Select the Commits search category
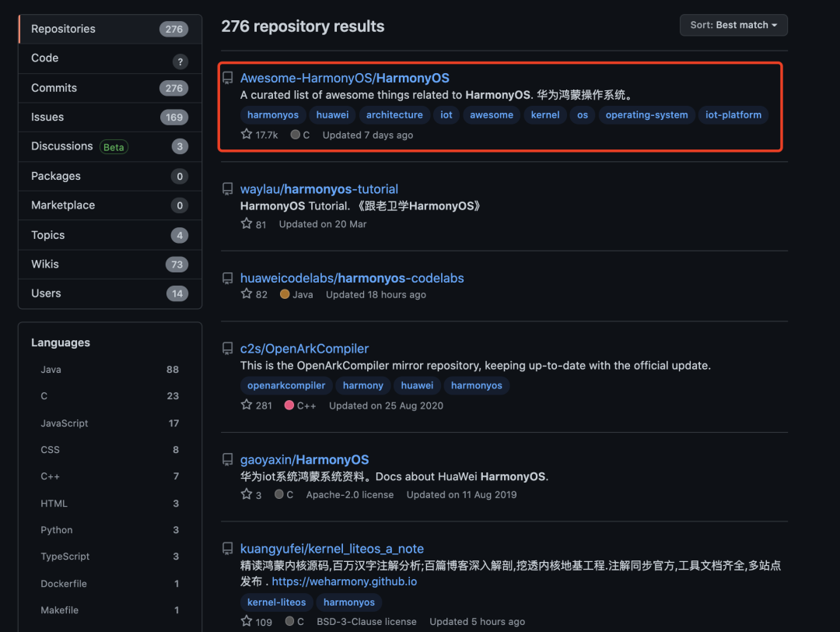Image resolution: width=840 pixels, height=632 pixels. [110, 88]
